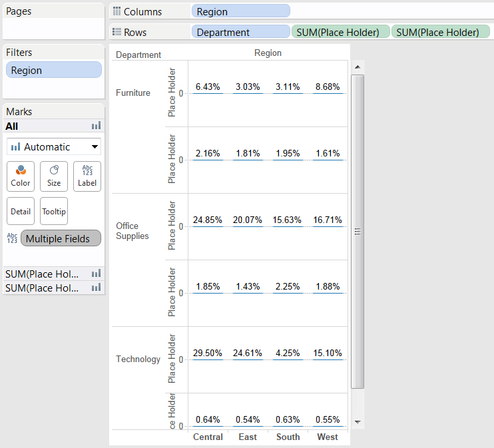
Task: Click the 24.85% mark label
Action: [x=208, y=220]
